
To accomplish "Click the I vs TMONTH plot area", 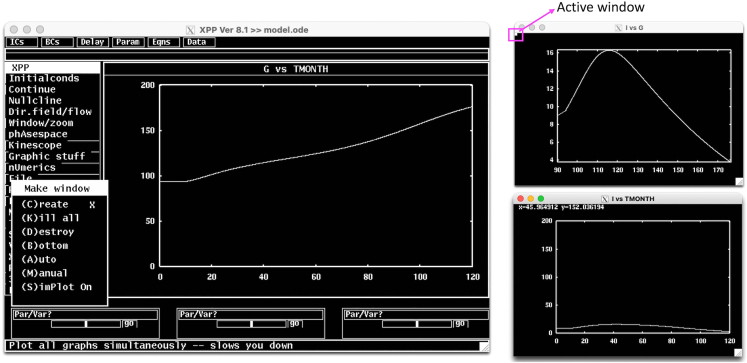I will (x=642, y=277).
